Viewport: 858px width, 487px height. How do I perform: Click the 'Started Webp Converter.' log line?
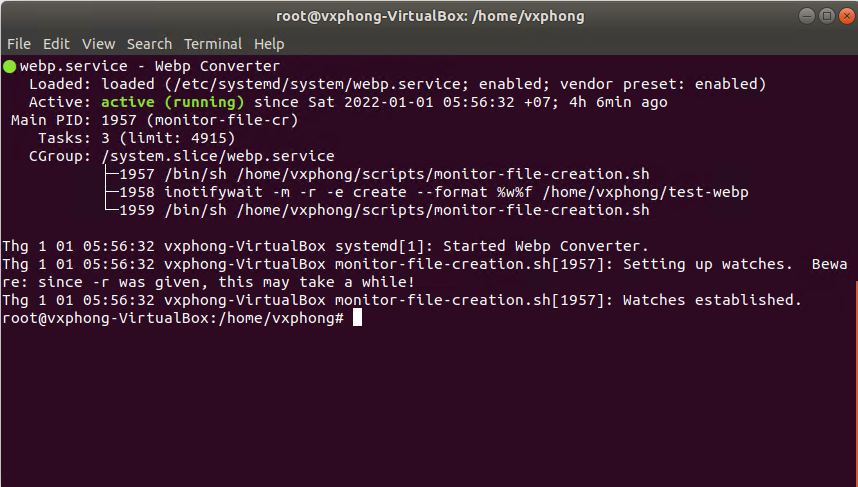pos(545,246)
